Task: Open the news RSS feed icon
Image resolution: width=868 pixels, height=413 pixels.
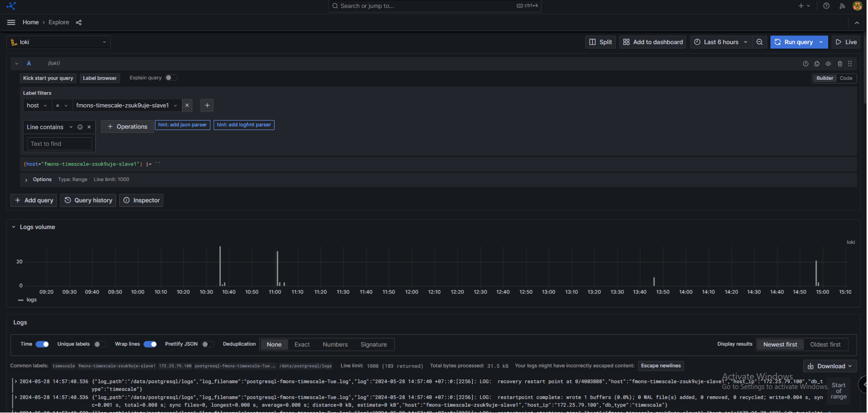Action: [x=843, y=6]
